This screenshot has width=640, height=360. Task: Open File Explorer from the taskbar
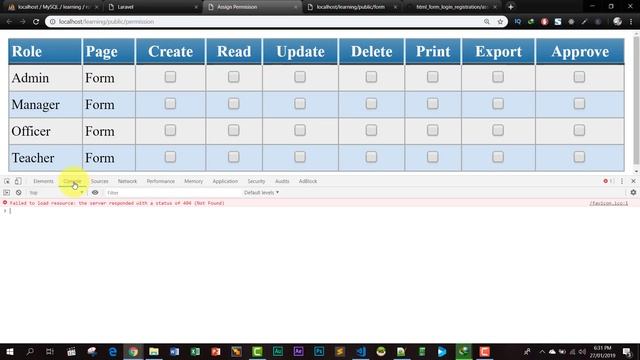click(154, 351)
